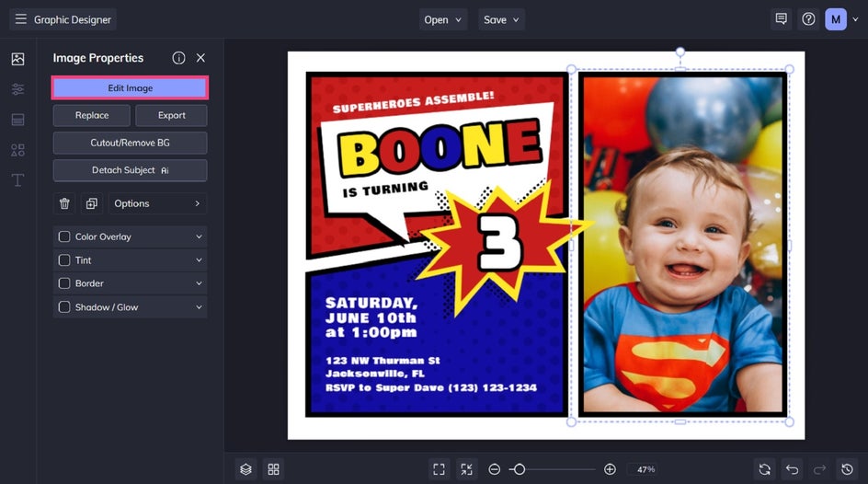868x484 pixels.
Task: Select the BOONE title text on canvas
Action: coord(440,146)
